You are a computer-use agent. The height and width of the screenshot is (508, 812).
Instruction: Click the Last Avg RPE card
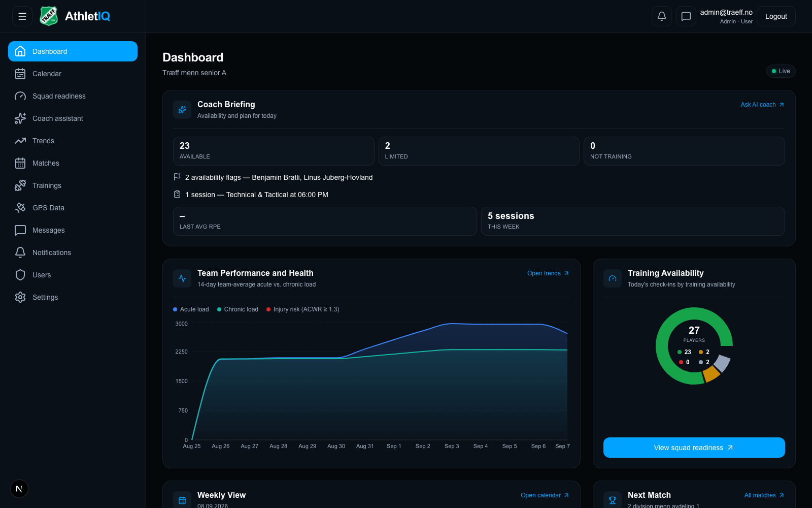(325, 221)
